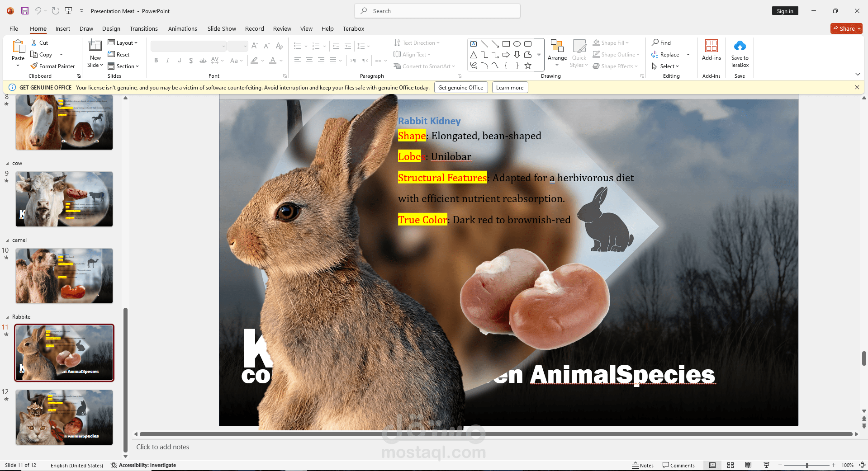Cut the selection with scissors icon

pyautogui.click(x=34, y=43)
